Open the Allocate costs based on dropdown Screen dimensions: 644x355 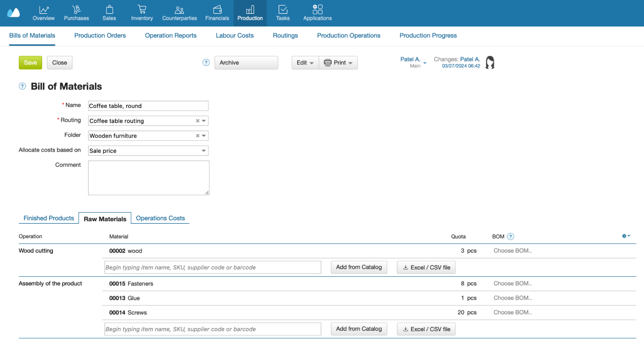[148, 151]
